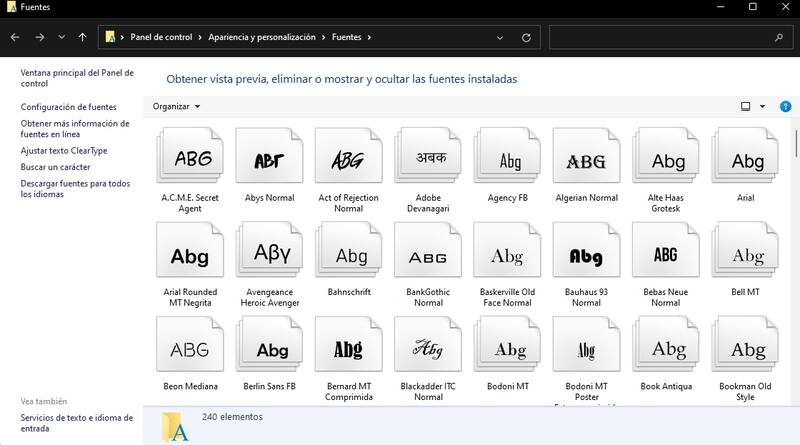Expand the address bar history dropdown
This screenshot has height=445, width=800.
click(x=500, y=37)
